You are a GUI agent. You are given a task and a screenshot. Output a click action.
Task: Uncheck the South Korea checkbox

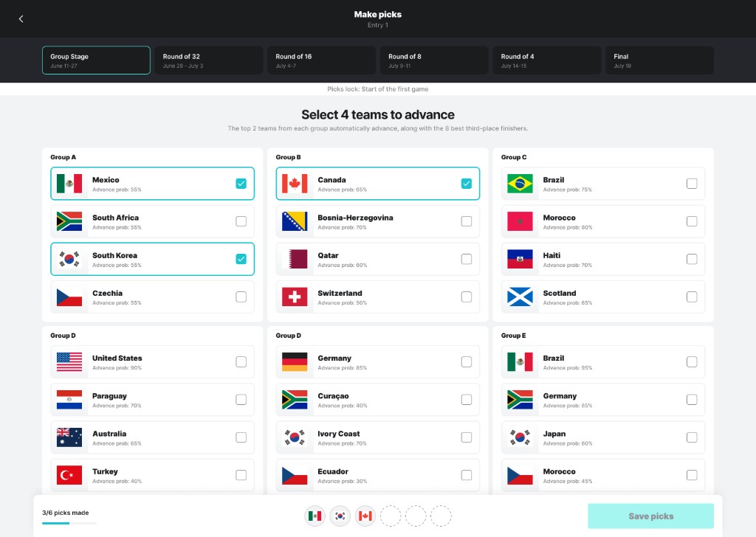tap(241, 259)
